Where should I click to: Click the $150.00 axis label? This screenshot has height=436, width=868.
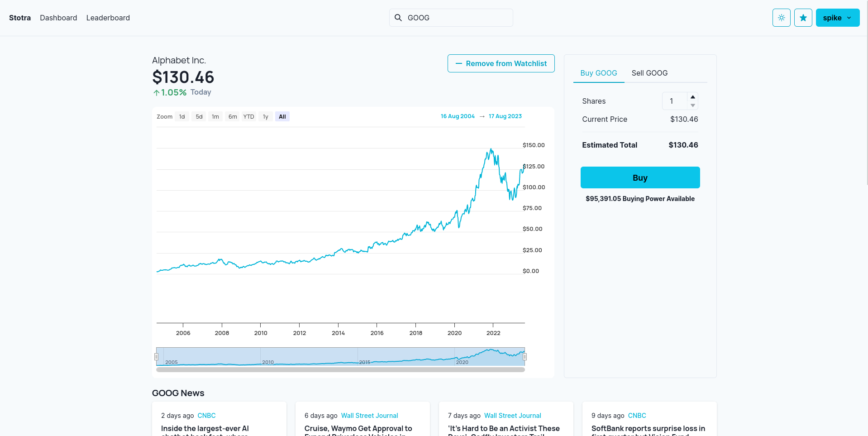[534, 145]
